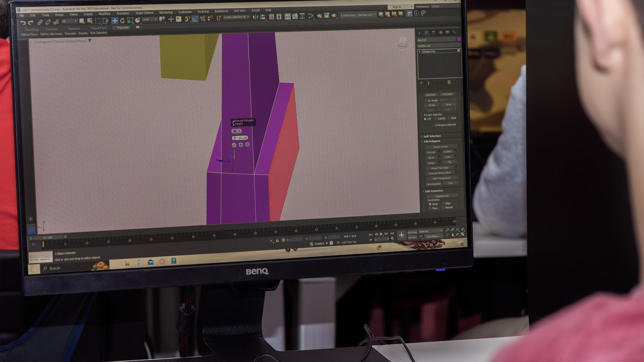This screenshot has height=362, width=644.
Task: Select the Face constraint radio
Action: click(x=430, y=208)
